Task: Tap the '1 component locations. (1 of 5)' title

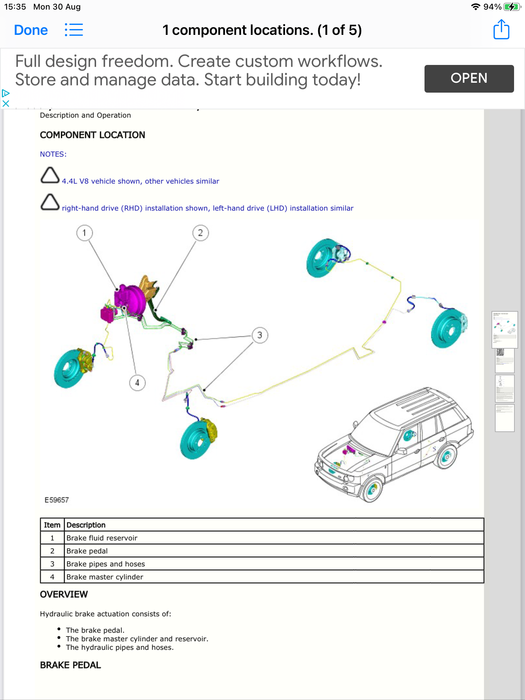Action: coord(262,30)
